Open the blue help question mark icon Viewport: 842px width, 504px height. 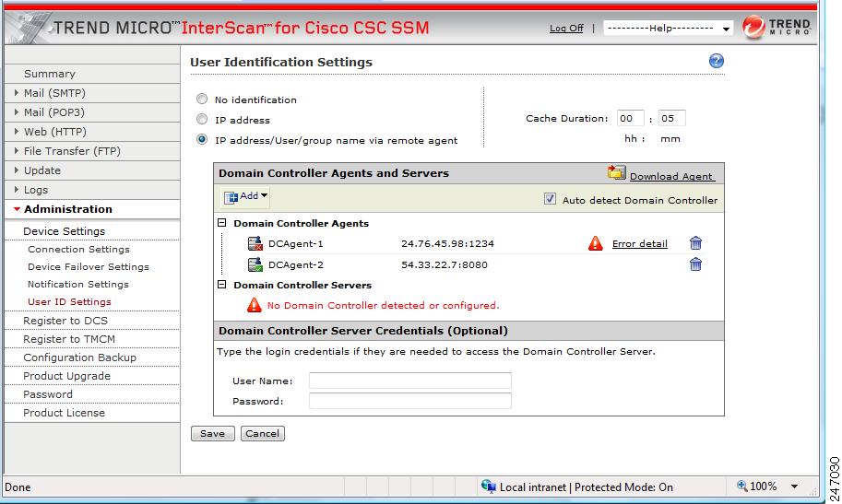[716, 61]
